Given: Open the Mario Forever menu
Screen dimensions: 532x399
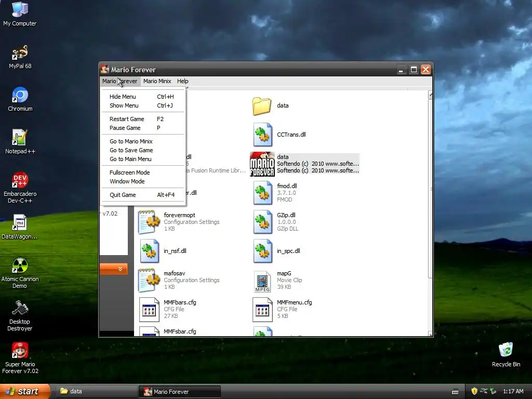Looking at the screenshot, I should (x=120, y=81).
